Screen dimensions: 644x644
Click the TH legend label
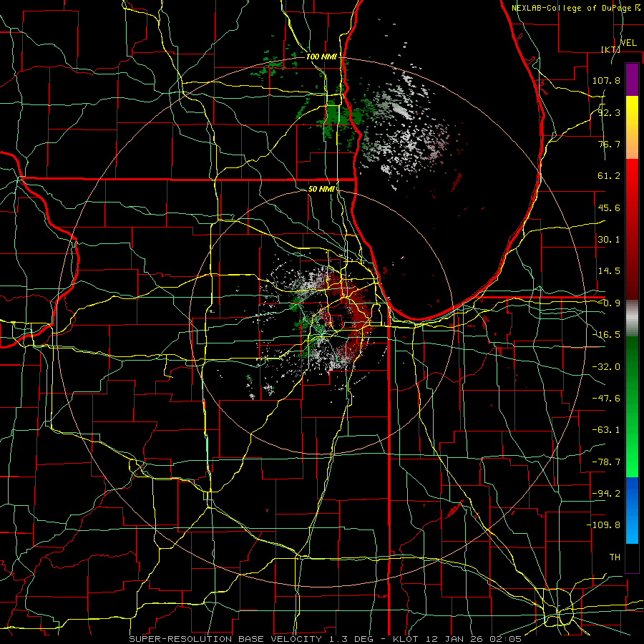click(615, 557)
